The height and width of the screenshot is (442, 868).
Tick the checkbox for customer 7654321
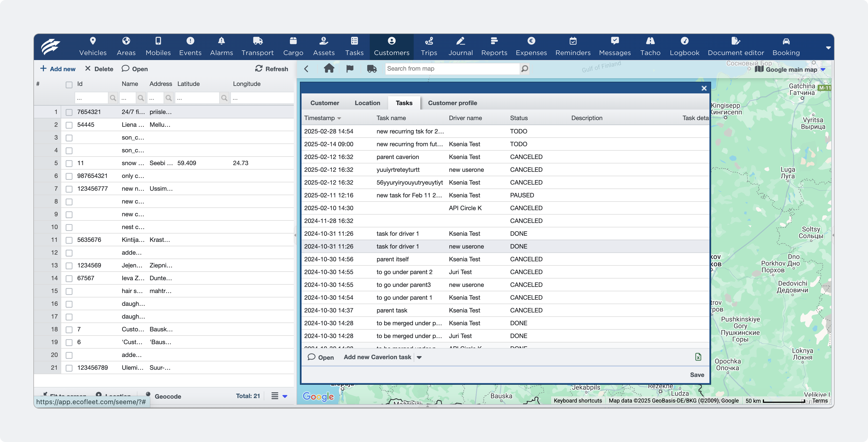69,112
